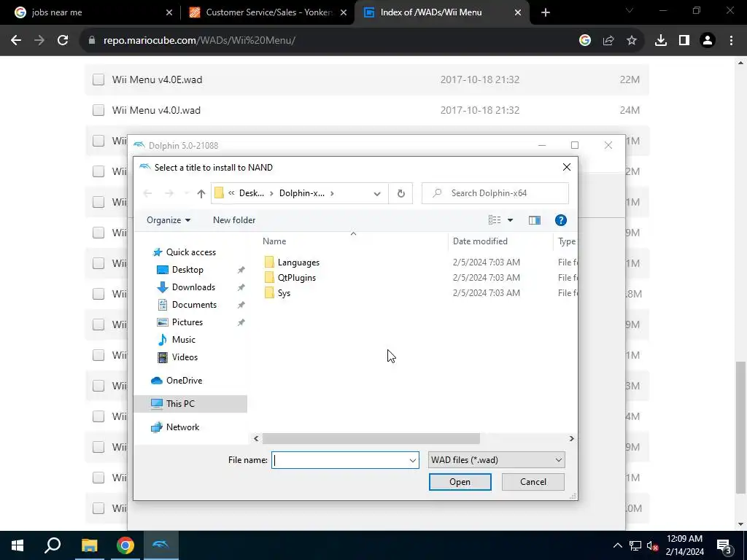Viewport: 747px width, 560px height.
Task: Open the Chrome downloads icon
Action: click(x=661, y=41)
